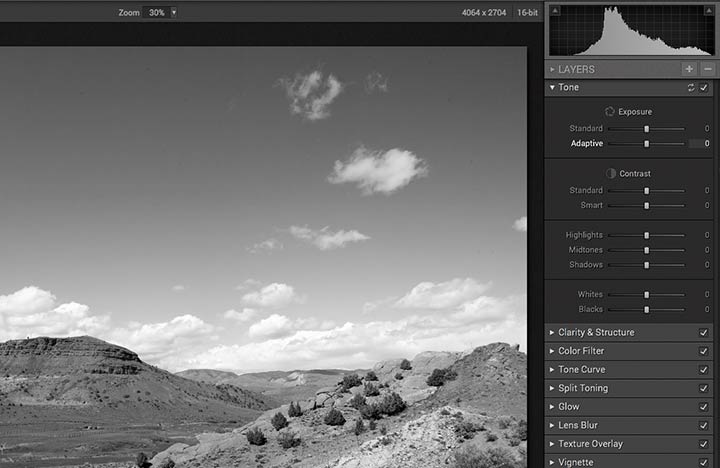
Task: Disable the Tone panel checkbox
Action: coord(704,87)
